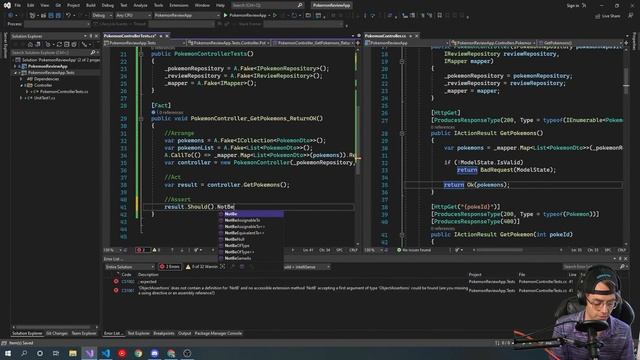Open error code CS1061 link
Screen dimensions: 640x360
128,291
